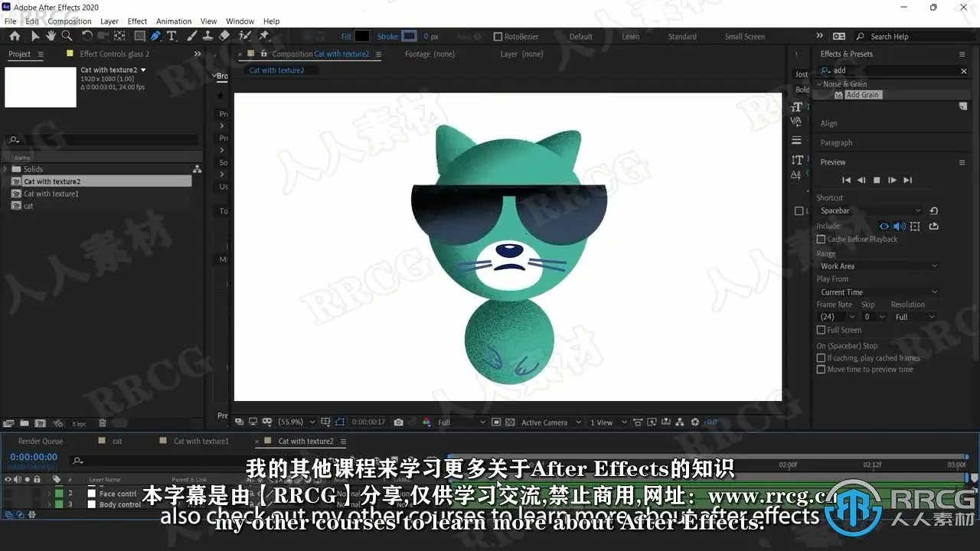This screenshot has height=551, width=980.
Task: Switch to Effect Controls glass 2 tab
Action: [x=115, y=54]
